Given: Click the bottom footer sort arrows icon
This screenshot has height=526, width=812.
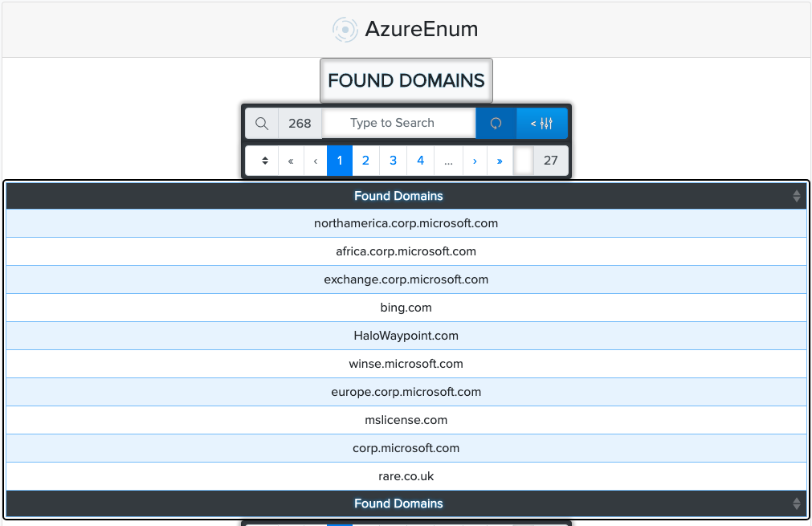Looking at the screenshot, I should [797, 504].
